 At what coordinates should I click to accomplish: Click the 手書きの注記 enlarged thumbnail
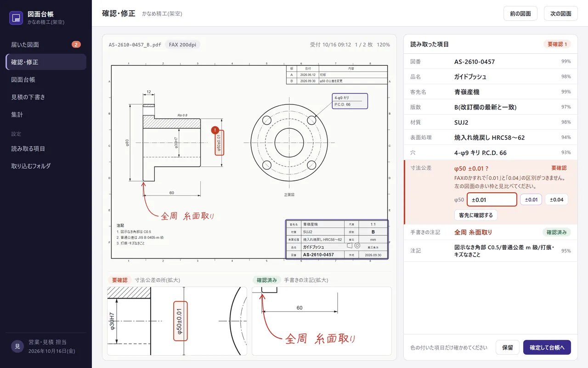(x=322, y=321)
